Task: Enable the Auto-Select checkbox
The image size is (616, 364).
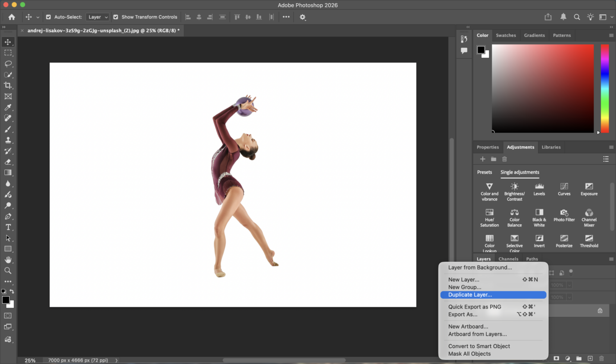Action: [48, 16]
